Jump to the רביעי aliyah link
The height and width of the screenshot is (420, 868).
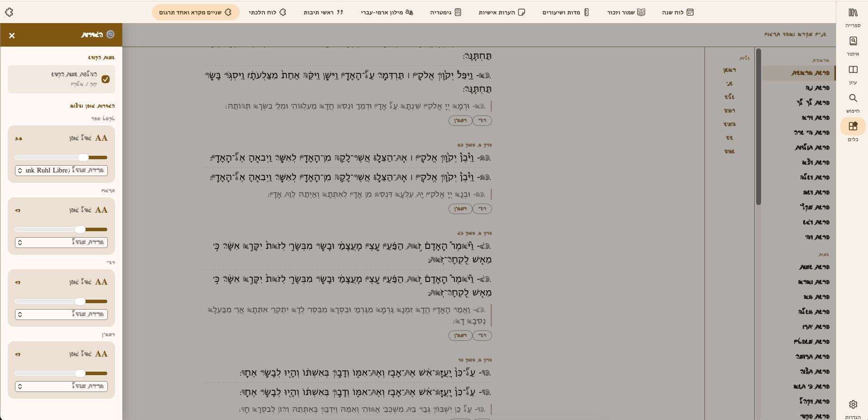pyautogui.click(x=729, y=110)
